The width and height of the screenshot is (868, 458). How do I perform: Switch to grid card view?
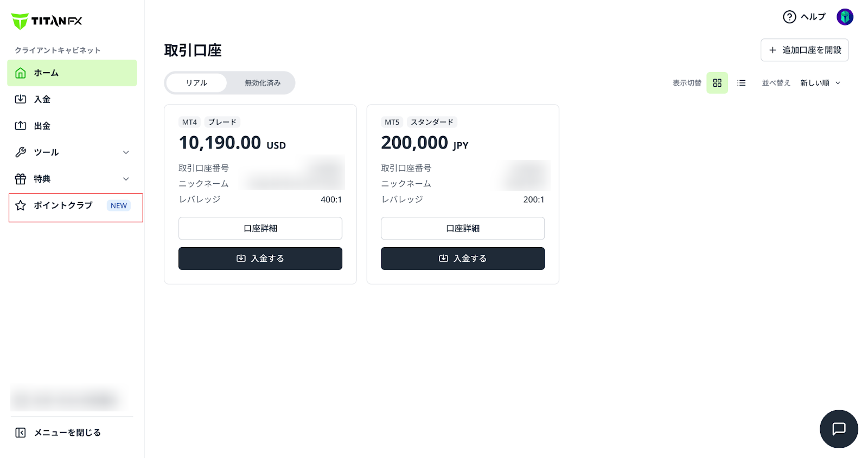(717, 83)
